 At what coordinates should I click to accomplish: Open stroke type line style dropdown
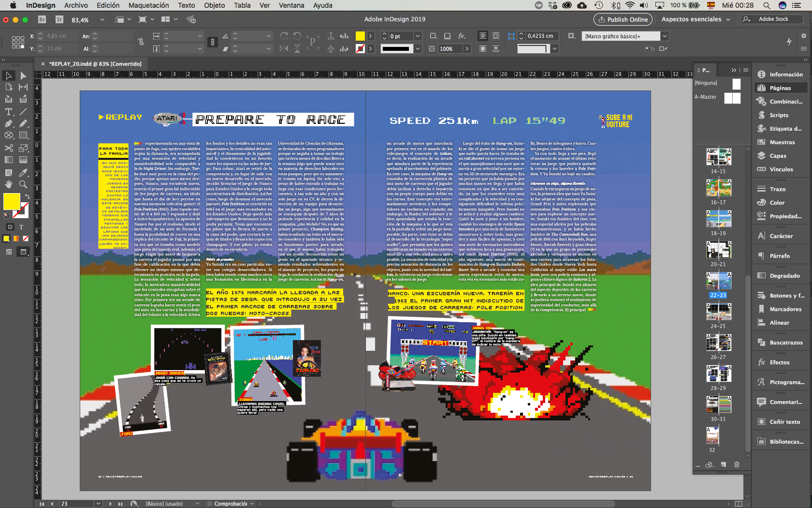point(418,48)
